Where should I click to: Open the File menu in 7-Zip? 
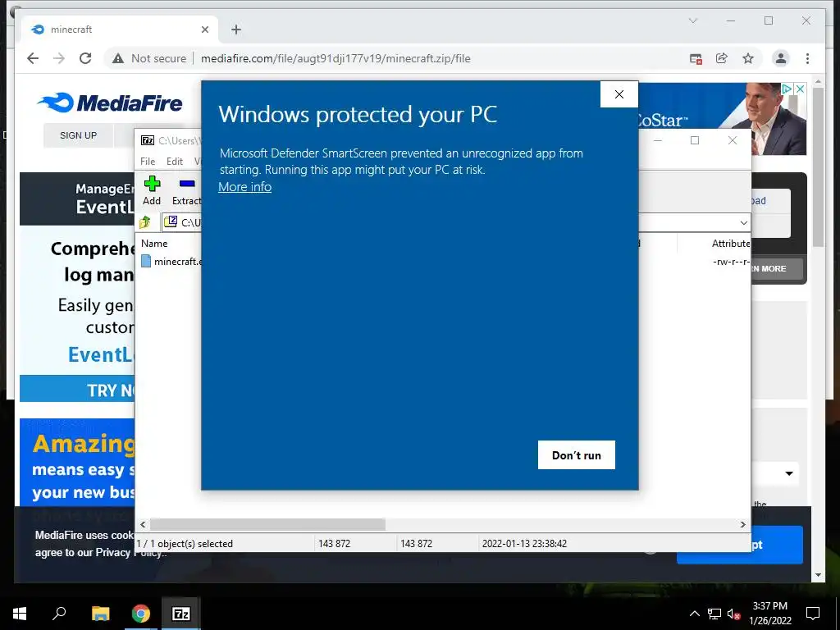click(x=148, y=162)
